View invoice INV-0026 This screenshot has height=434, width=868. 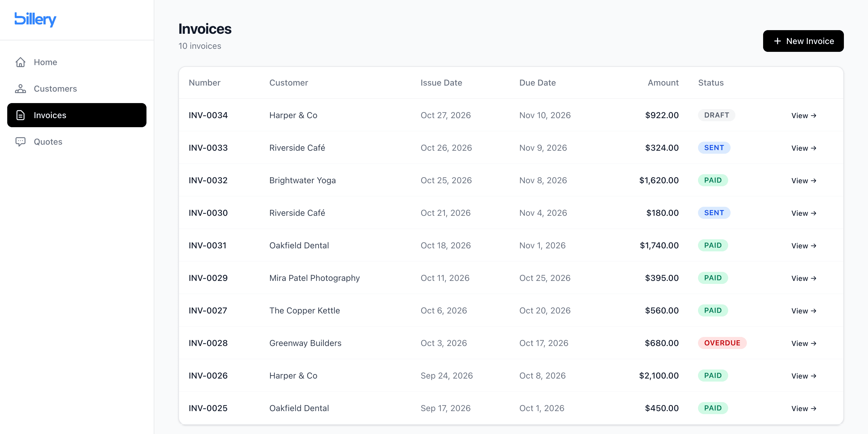click(x=804, y=376)
